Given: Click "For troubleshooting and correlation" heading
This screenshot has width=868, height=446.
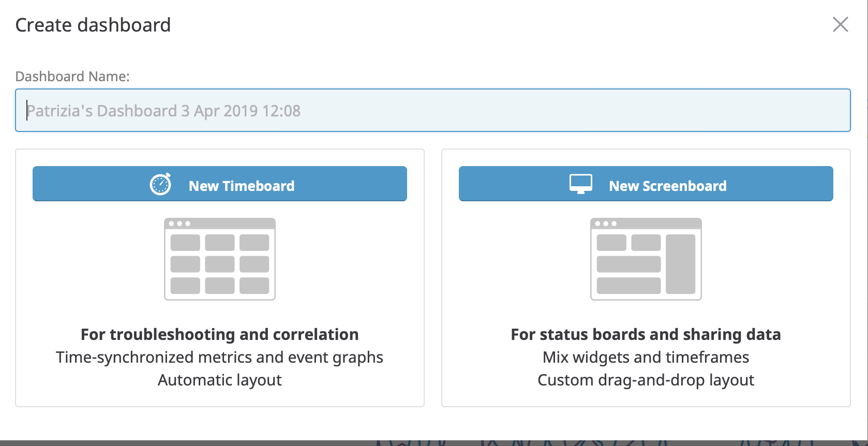Looking at the screenshot, I should [220, 334].
